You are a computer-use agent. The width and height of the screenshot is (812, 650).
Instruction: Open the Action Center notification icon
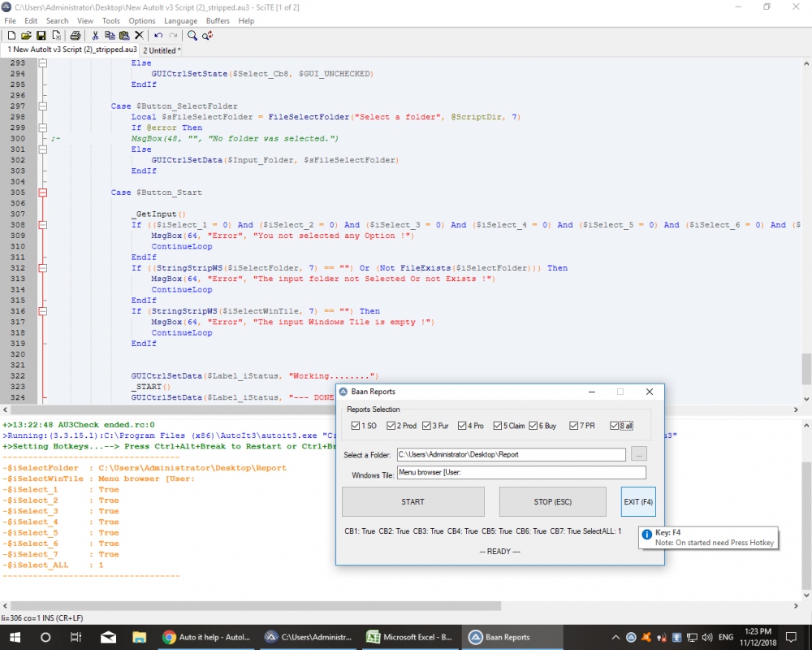[x=791, y=637]
